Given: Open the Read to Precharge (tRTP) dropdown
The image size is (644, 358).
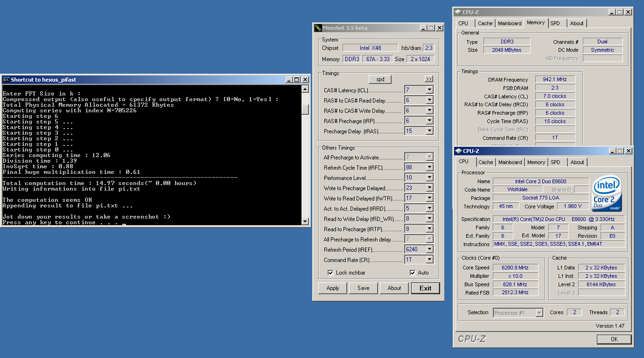Looking at the screenshot, I should pyautogui.click(x=429, y=229).
